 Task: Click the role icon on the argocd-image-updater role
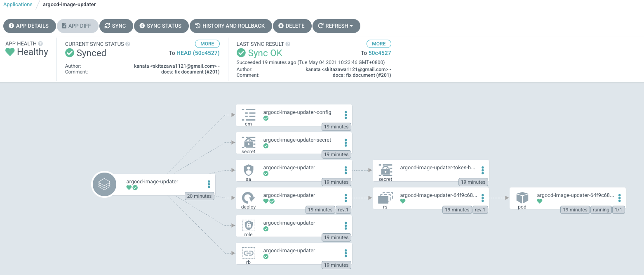pos(248,225)
